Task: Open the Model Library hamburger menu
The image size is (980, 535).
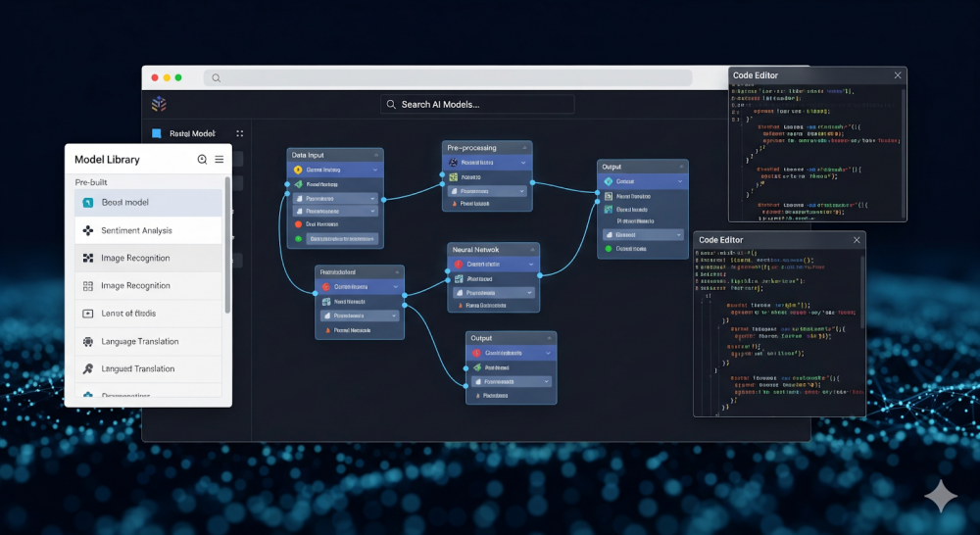Action: tap(219, 160)
